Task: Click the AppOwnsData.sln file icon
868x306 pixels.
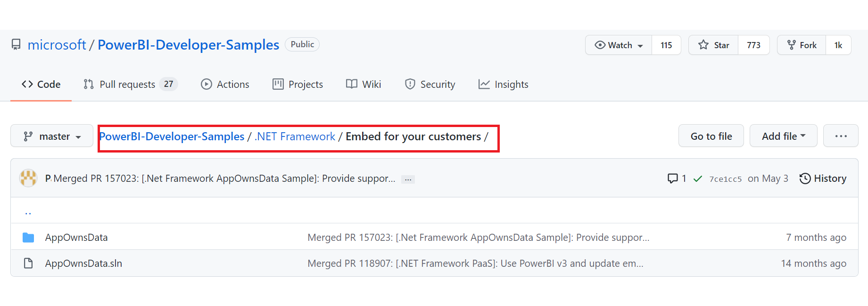Action: [28, 263]
